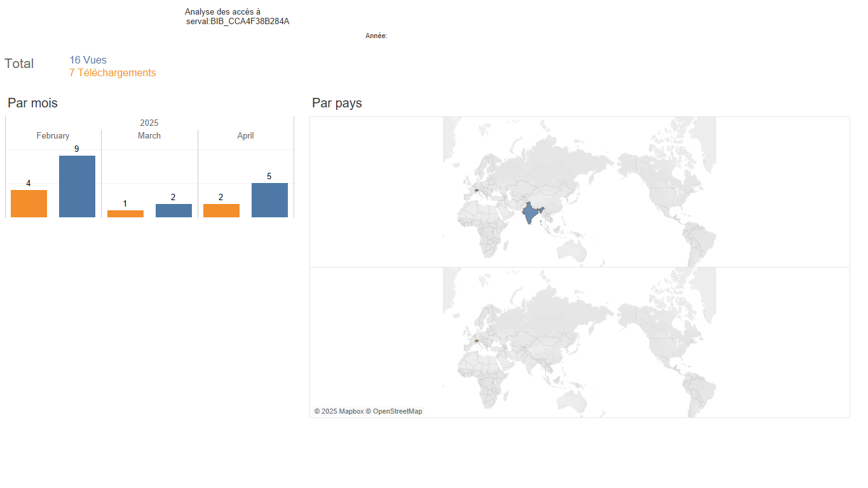Select the orange March bar labeled 1
Screen dimensions: 868x488
[x=125, y=213]
